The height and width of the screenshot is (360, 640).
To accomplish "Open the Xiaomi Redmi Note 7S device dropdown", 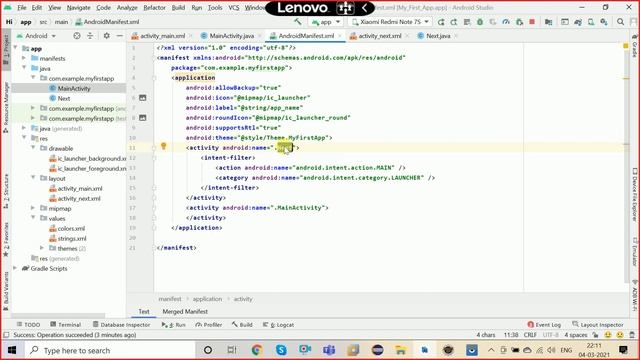I will click(390, 22).
